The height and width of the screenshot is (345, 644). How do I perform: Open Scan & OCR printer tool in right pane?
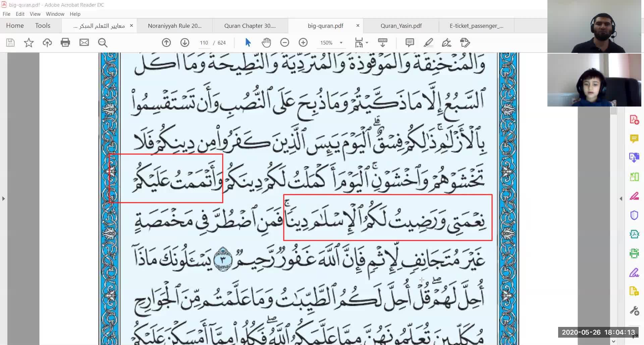(x=634, y=253)
